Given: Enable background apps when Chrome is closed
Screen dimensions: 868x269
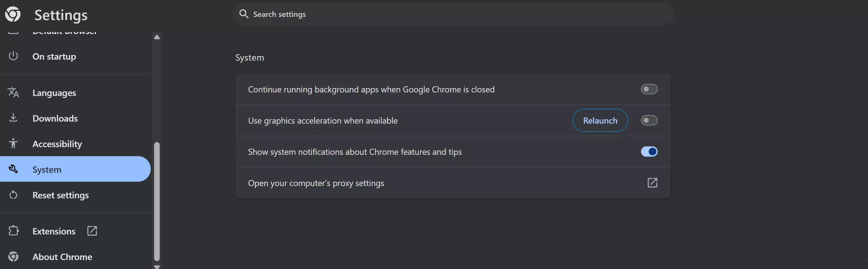Looking at the screenshot, I should [649, 89].
